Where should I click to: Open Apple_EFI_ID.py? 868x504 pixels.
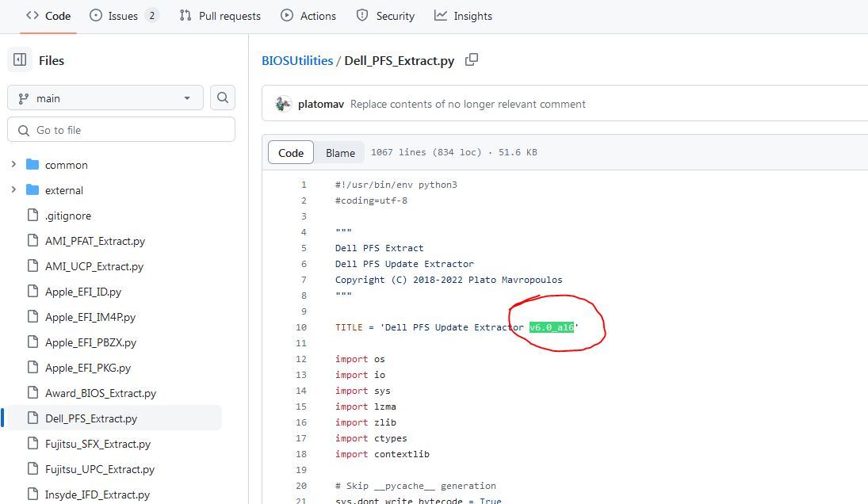pyautogui.click(x=83, y=292)
